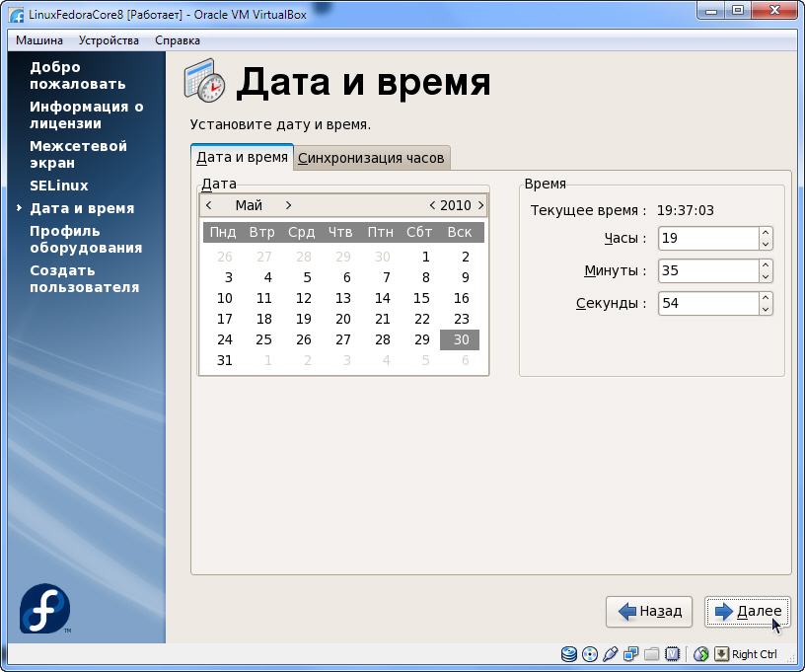Click the USB devices status bar icon
Image resolution: width=805 pixels, height=672 pixels.
click(x=611, y=654)
